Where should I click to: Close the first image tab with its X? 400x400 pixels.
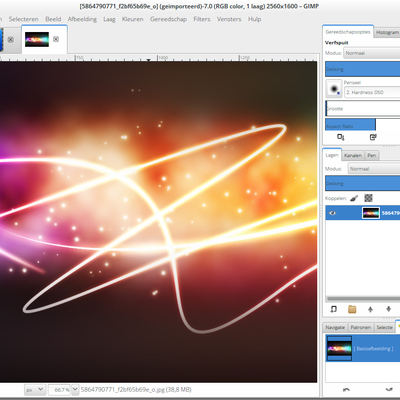(x=11, y=40)
